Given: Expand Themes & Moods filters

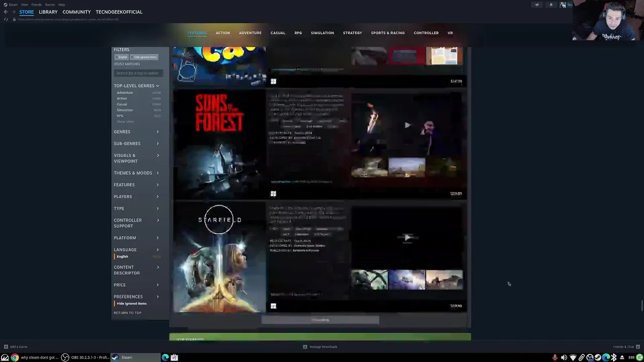Looking at the screenshot, I should click(136, 173).
